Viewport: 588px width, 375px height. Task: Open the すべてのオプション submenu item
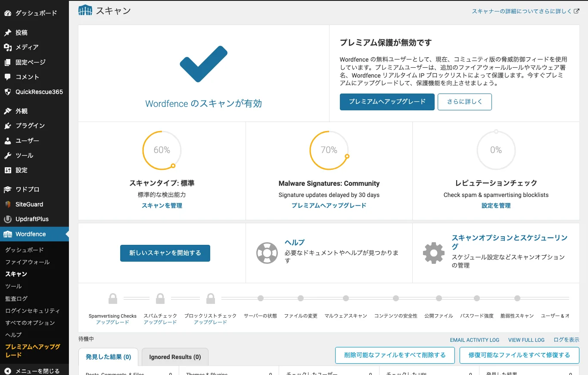30,323
